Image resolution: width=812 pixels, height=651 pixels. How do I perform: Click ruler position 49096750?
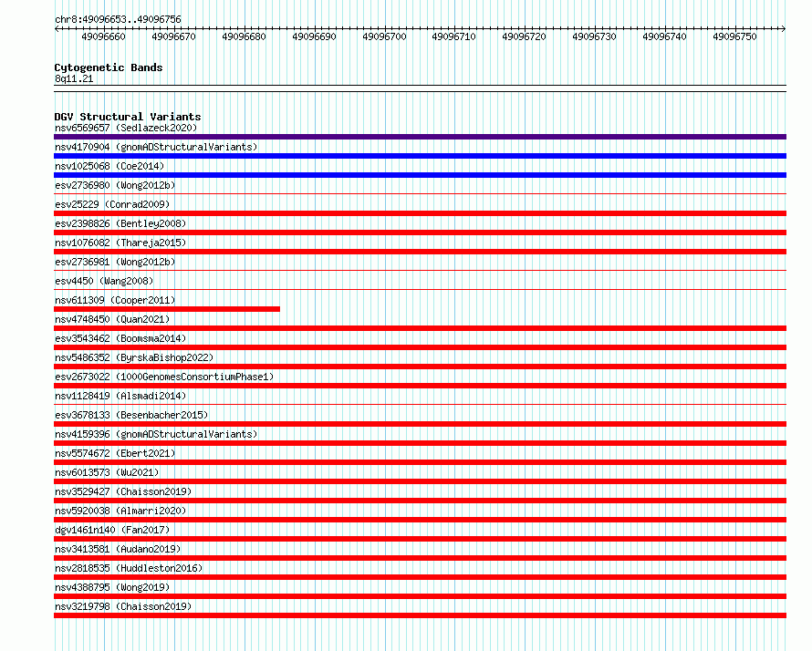[x=734, y=36]
